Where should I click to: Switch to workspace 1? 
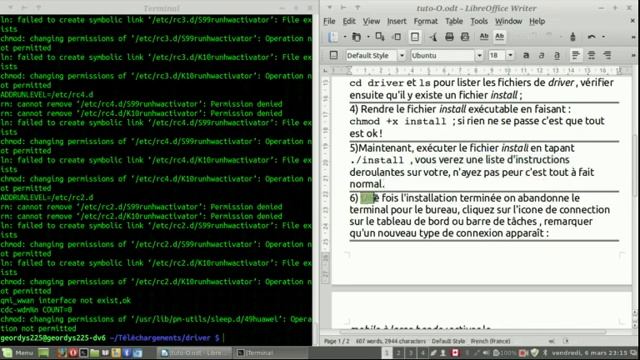pyautogui.click(x=387, y=353)
